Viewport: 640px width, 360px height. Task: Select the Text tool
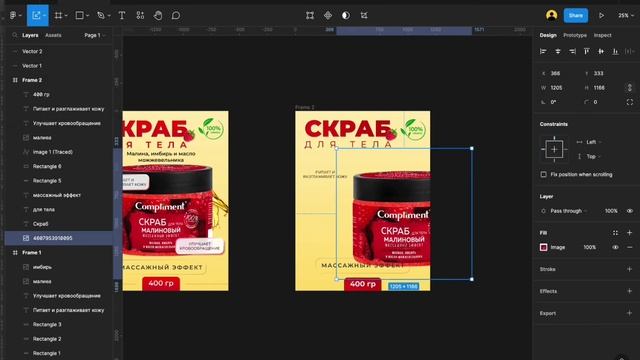tap(122, 16)
